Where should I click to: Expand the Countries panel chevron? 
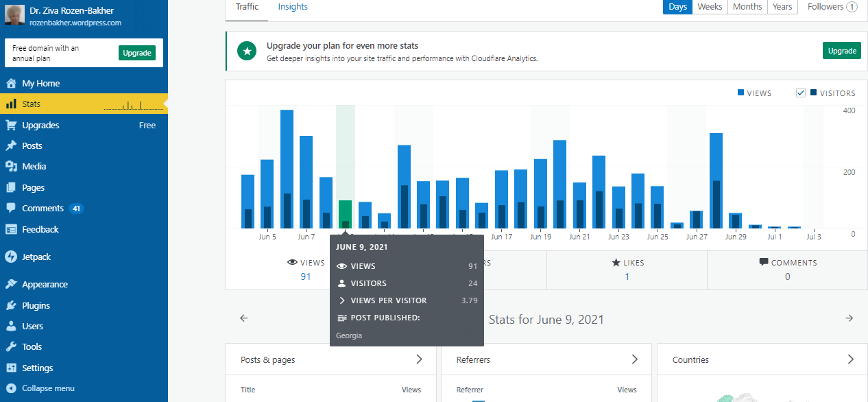click(x=851, y=359)
